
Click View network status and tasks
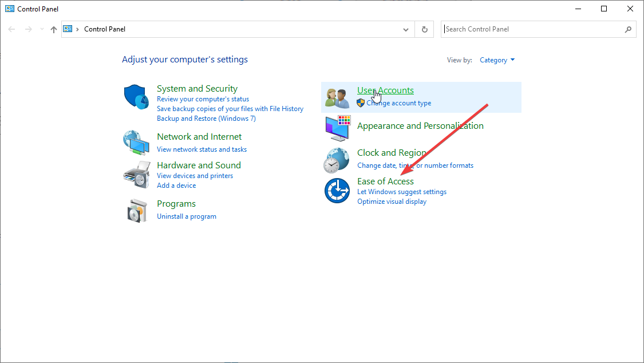coord(202,149)
